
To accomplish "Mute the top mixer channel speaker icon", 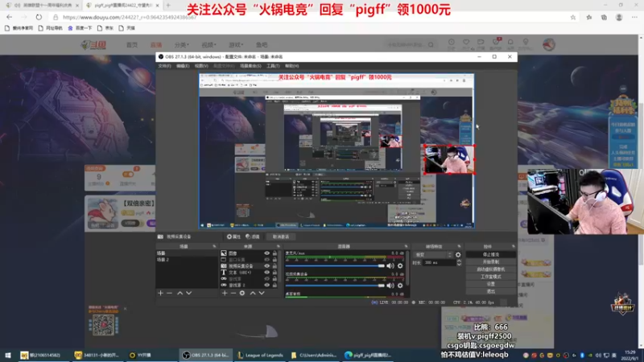I will [x=390, y=266].
